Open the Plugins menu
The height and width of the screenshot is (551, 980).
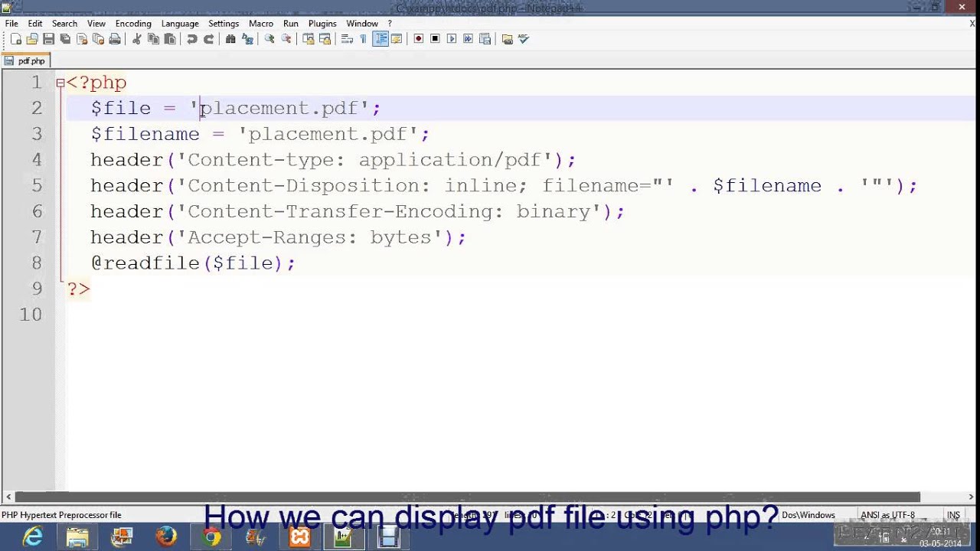(x=322, y=24)
